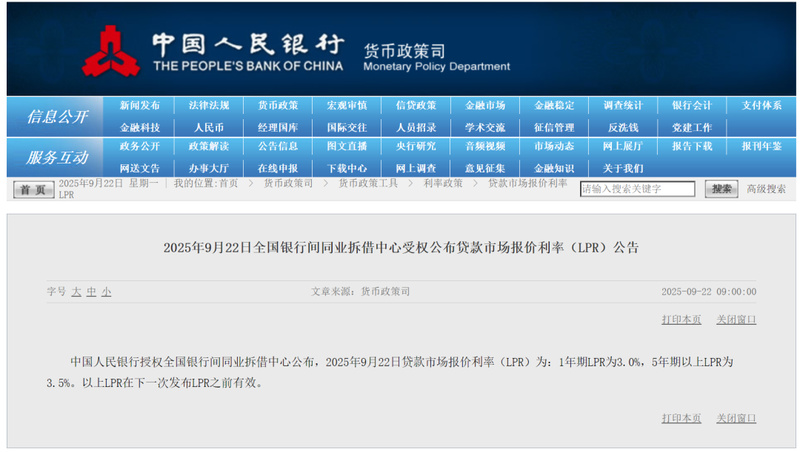Image resolution: width=800 pixels, height=452 pixels.
Task: Click the People's Bank of China red logo
Action: 111,52
